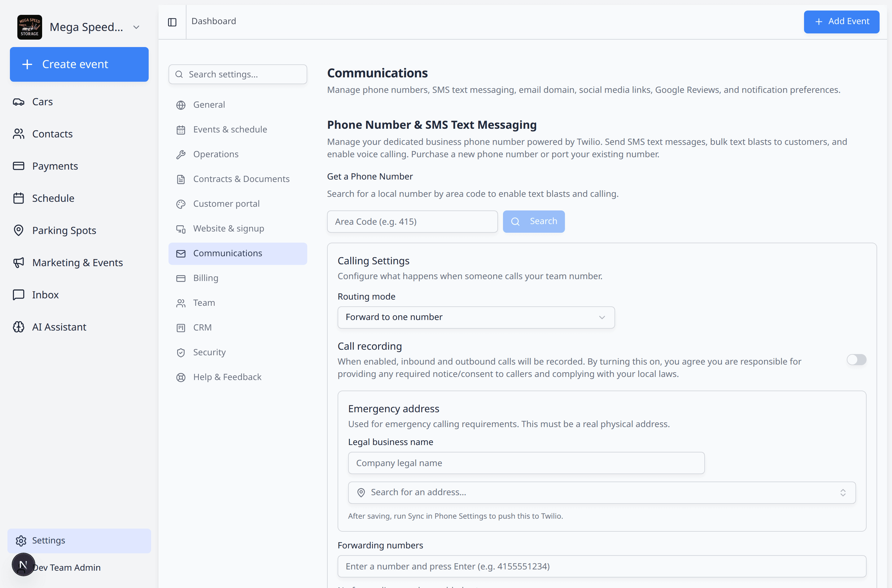Screen dimensions: 892x588
Task: Click the Help & Feedback lifebuoy icon
Action: tap(181, 377)
